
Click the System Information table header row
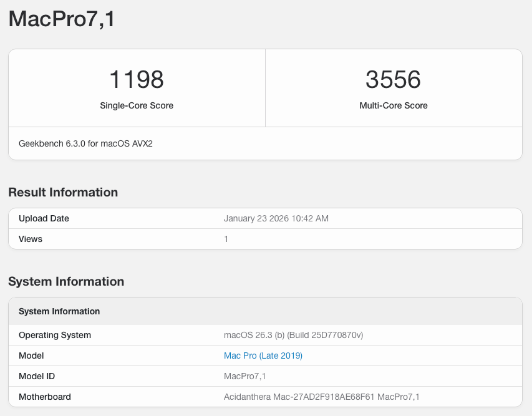point(59,311)
